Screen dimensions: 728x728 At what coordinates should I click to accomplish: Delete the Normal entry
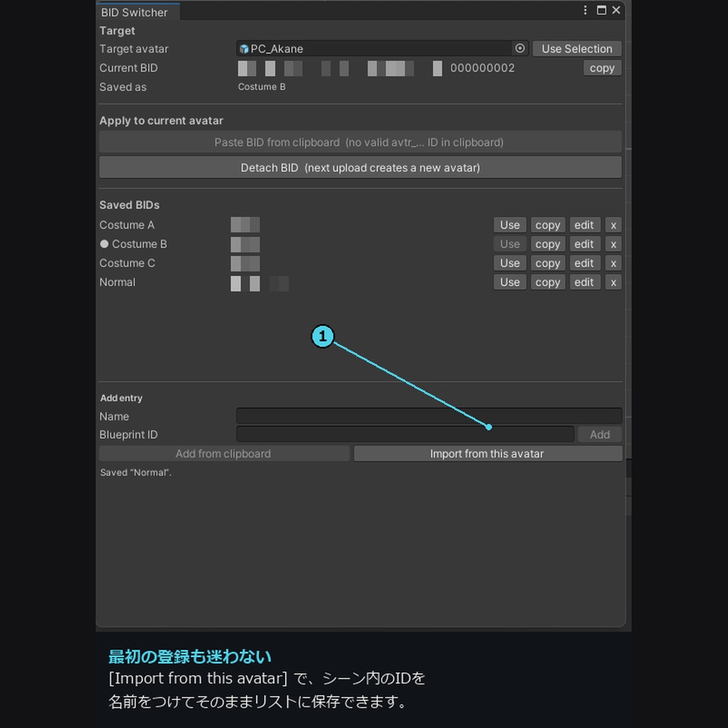click(x=614, y=282)
